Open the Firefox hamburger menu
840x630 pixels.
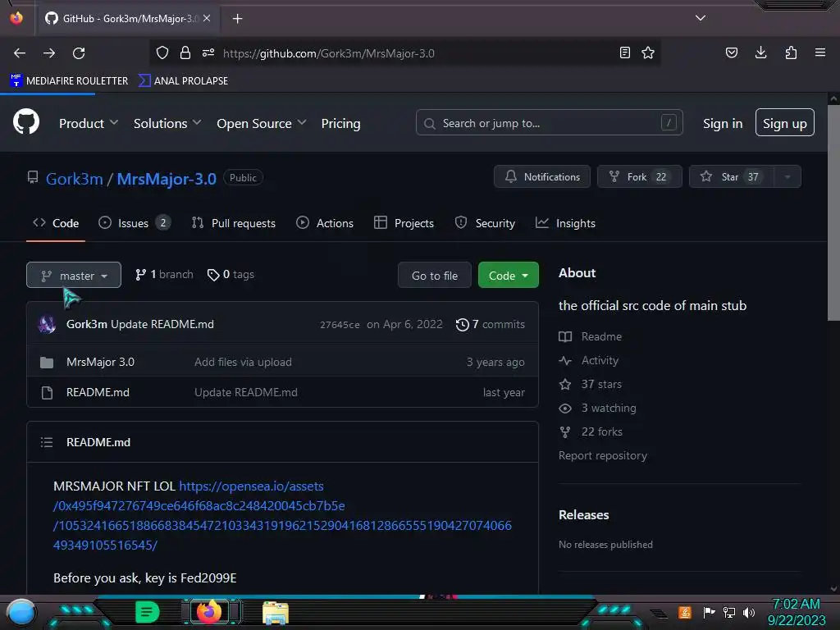820,52
